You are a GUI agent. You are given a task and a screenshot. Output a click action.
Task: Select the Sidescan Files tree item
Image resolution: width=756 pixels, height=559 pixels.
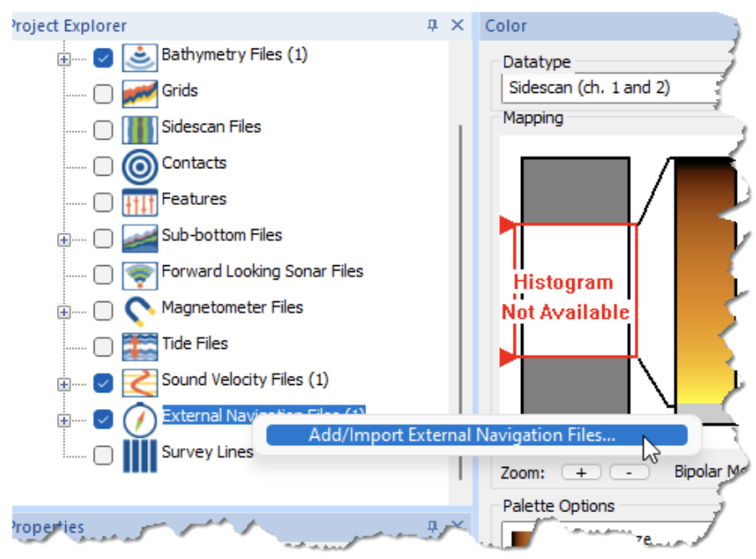[212, 127]
